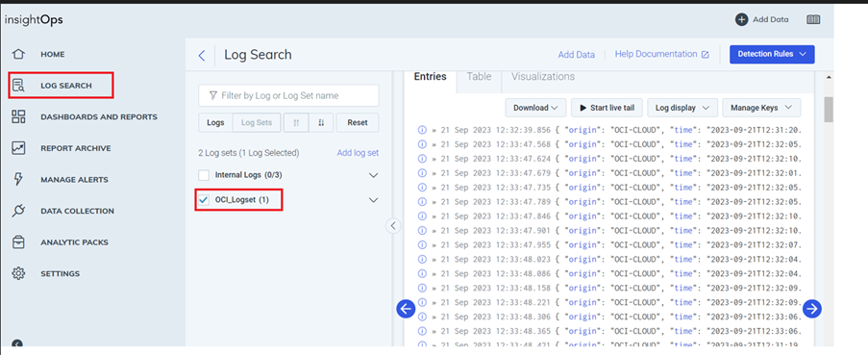The image size is (868, 355).
Task: Open the Download dropdown
Action: tap(535, 108)
